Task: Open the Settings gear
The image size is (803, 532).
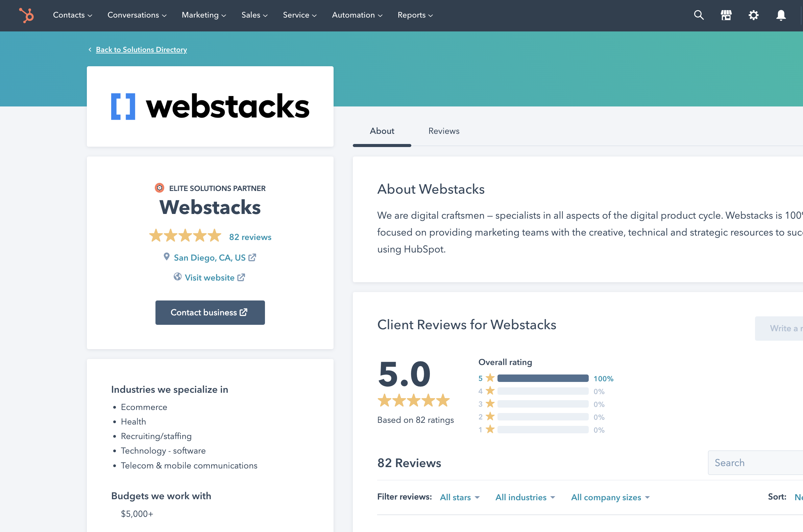Action: (753, 15)
